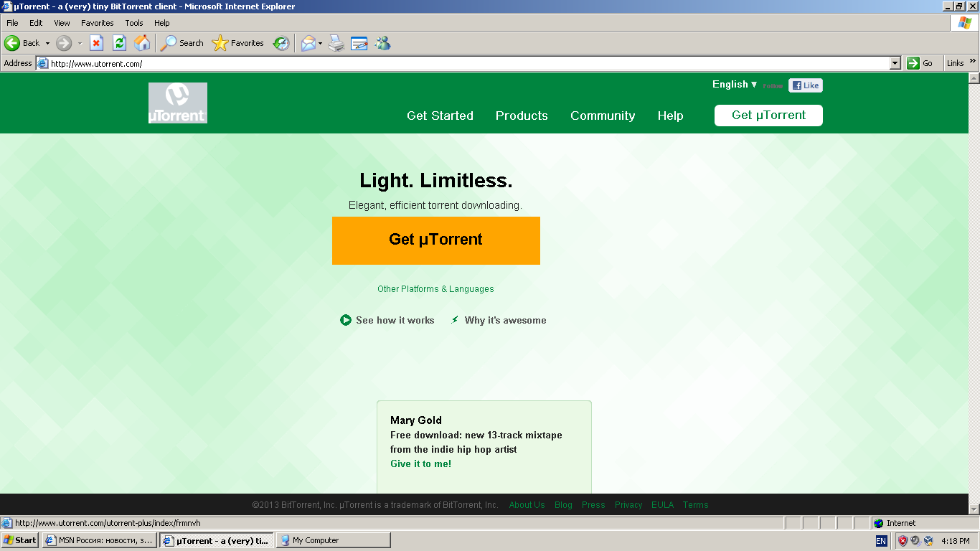Open the Privacy footer link
This screenshot has height=551, width=980.
pyautogui.click(x=628, y=505)
